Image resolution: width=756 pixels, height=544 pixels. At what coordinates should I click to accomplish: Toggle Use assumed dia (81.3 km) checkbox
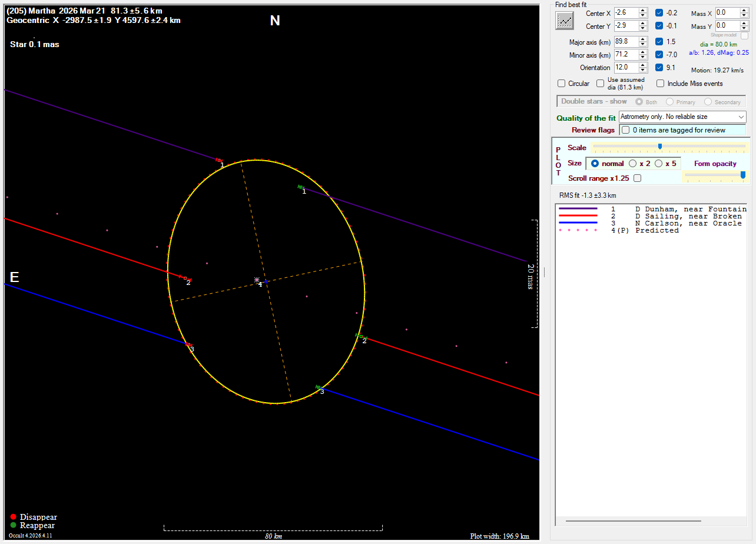pyautogui.click(x=601, y=84)
